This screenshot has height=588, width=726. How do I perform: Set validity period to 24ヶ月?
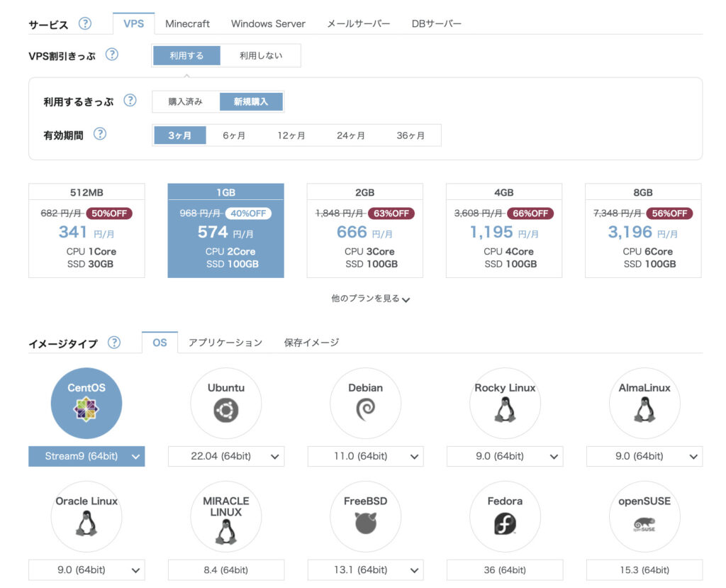tap(350, 135)
